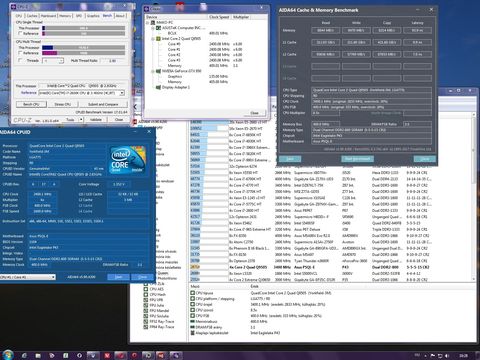
Task: Click the CPU FSB row icon
Action: pyautogui.click(x=193, y=315)
